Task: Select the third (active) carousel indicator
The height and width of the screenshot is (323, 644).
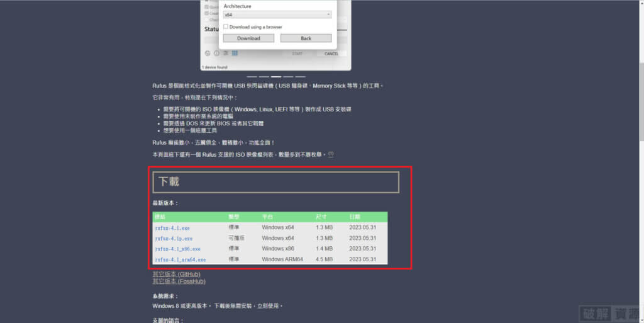Action: tap(276, 77)
